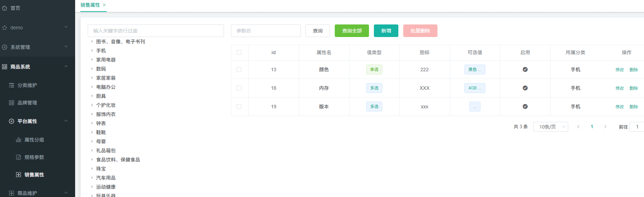Check the select-all checkbox in table header
The width and height of the screenshot is (644, 197).
(239, 52)
